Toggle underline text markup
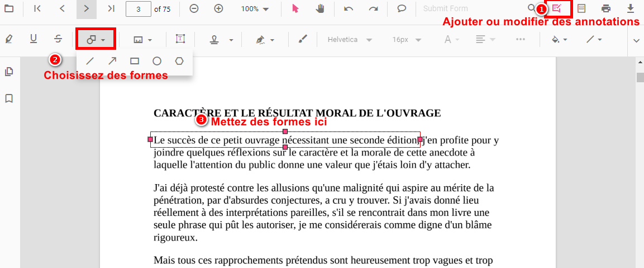This screenshot has height=268, width=644. tap(34, 39)
